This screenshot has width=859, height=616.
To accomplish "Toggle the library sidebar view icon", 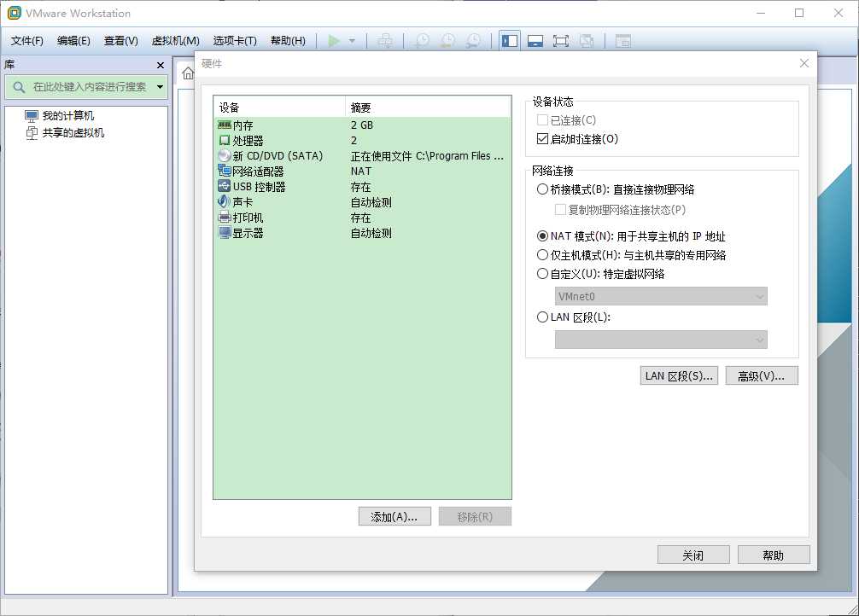I will click(x=510, y=41).
